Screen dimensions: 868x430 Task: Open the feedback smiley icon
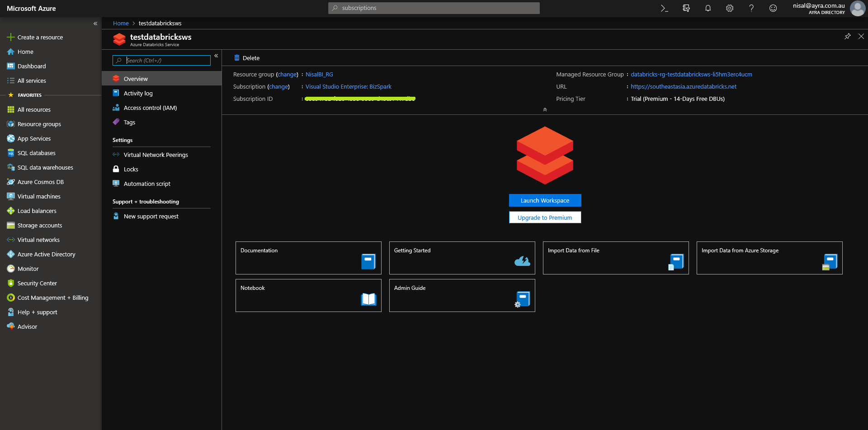pyautogui.click(x=773, y=8)
